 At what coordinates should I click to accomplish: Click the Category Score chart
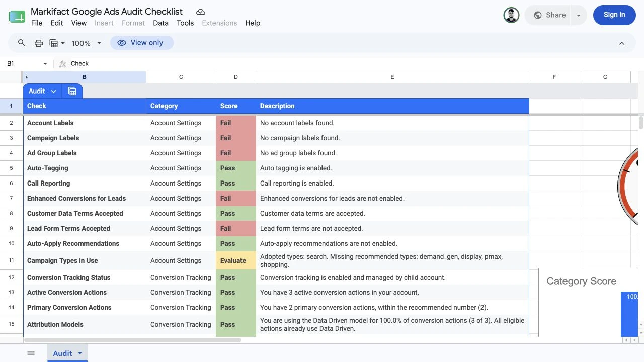[x=588, y=303]
